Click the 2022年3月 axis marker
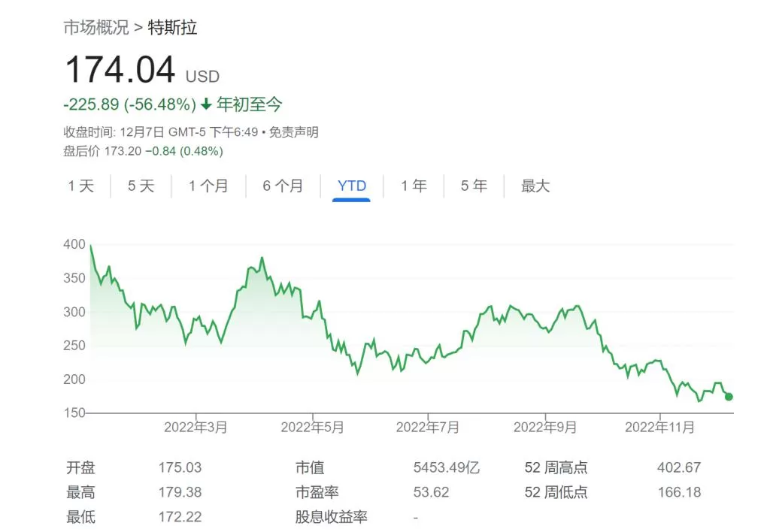The width and height of the screenshot is (770, 532). (196, 427)
